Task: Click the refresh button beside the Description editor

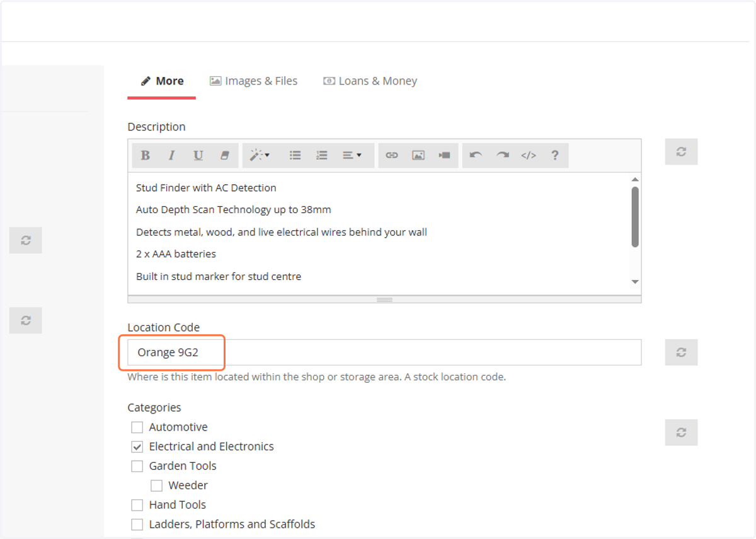Action: tap(681, 152)
